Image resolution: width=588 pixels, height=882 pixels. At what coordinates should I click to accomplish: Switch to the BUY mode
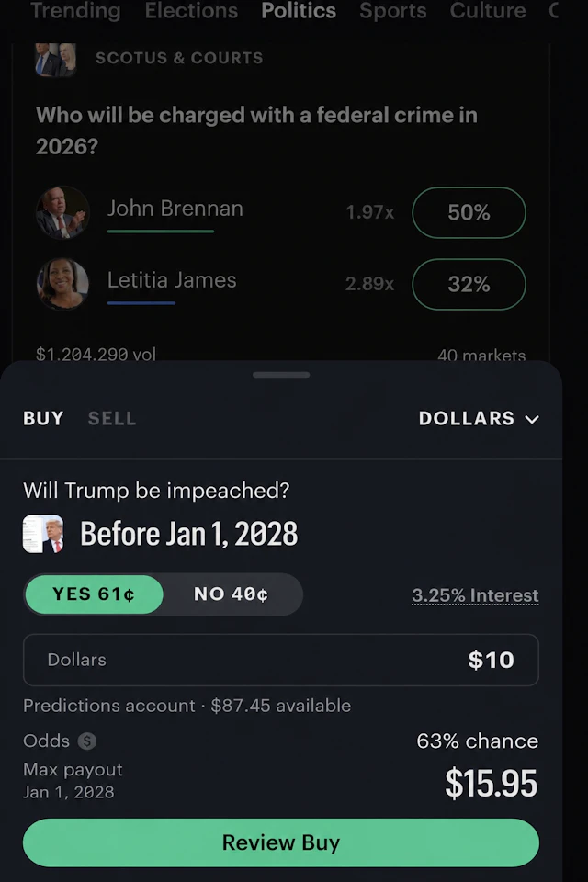point(43,418)
